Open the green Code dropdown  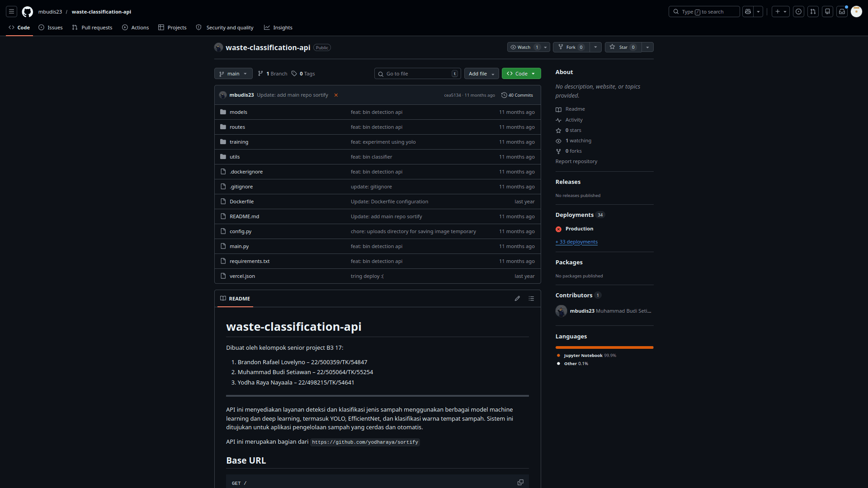pos(521,74)
